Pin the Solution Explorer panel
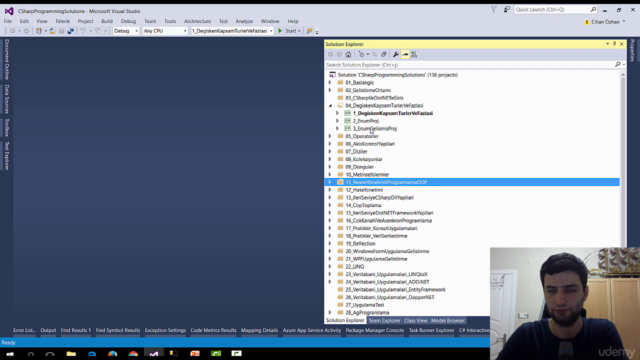Screen dimensions: 640x360 pyautogui.click(x=614, y=44)
